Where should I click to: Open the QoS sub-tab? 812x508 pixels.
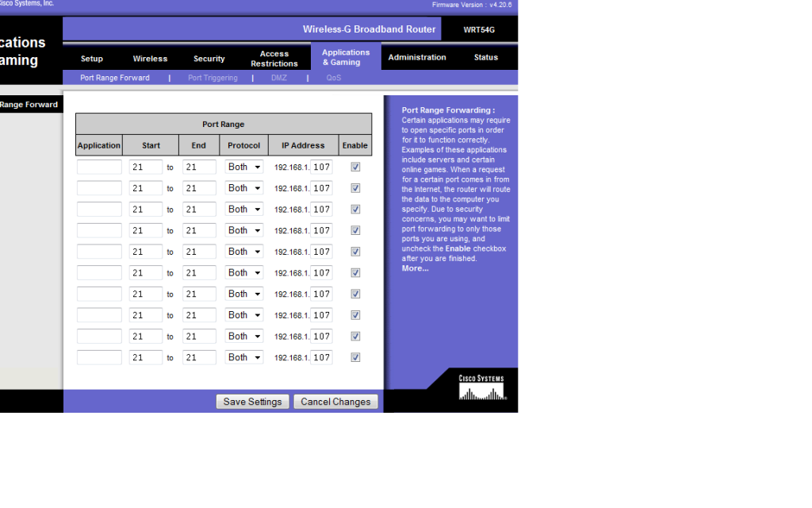[x=334, y=78]
